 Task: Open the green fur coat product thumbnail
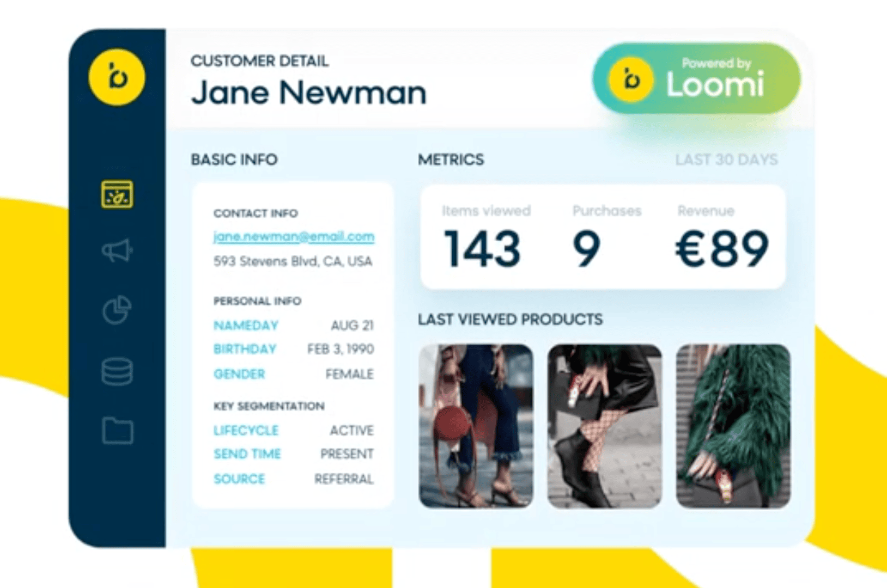pos(733,426)
